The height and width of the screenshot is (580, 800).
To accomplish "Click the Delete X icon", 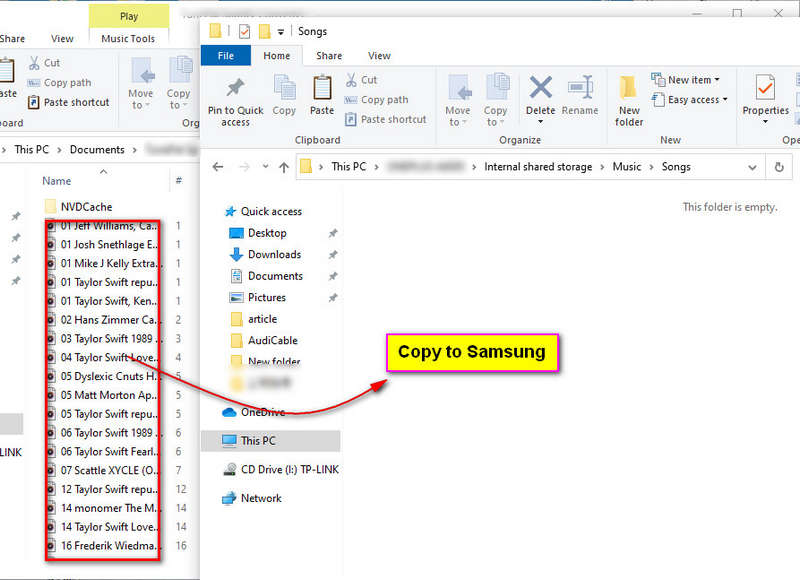I will (540, 87).
